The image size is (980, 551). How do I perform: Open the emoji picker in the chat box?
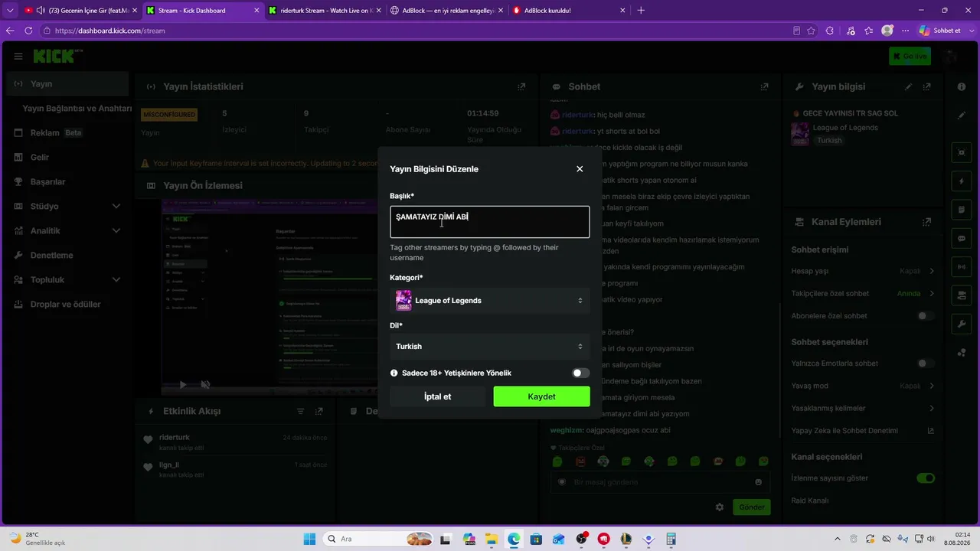click(758, 482)
